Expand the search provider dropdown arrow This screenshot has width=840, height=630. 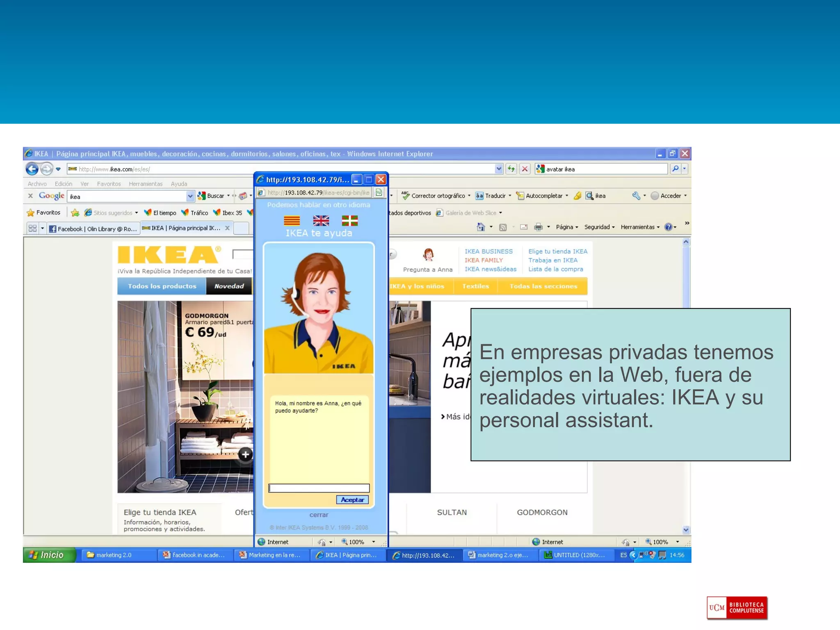[684, 169]
